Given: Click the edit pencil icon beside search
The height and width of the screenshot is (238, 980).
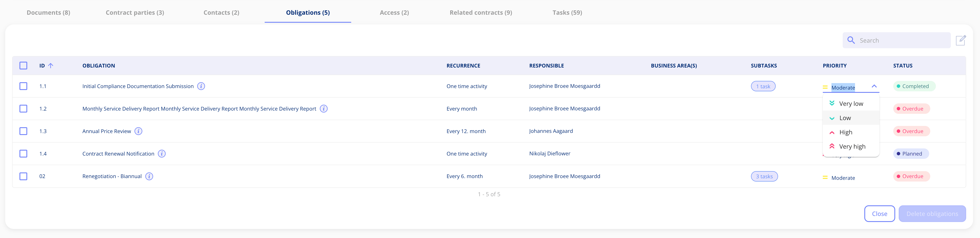Looking at the screenshot, I should [961, 40].
